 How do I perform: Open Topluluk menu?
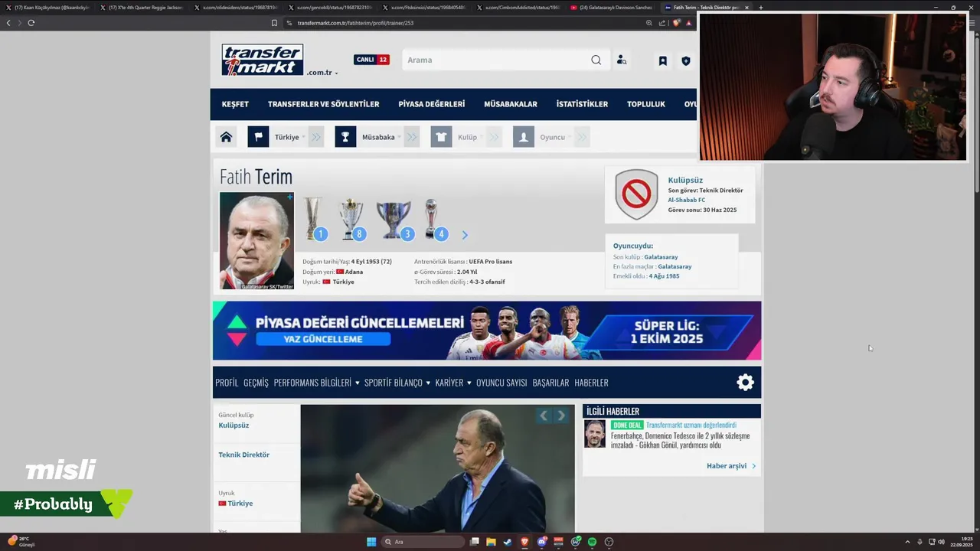646,104
